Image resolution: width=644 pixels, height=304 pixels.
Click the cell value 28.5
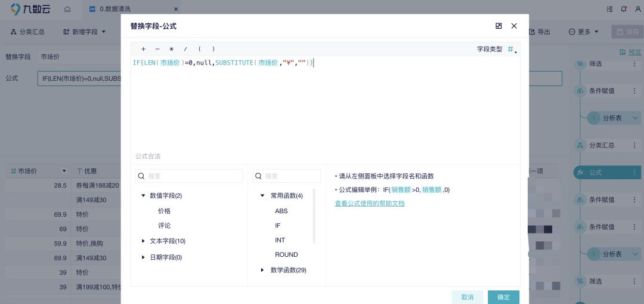60,186
